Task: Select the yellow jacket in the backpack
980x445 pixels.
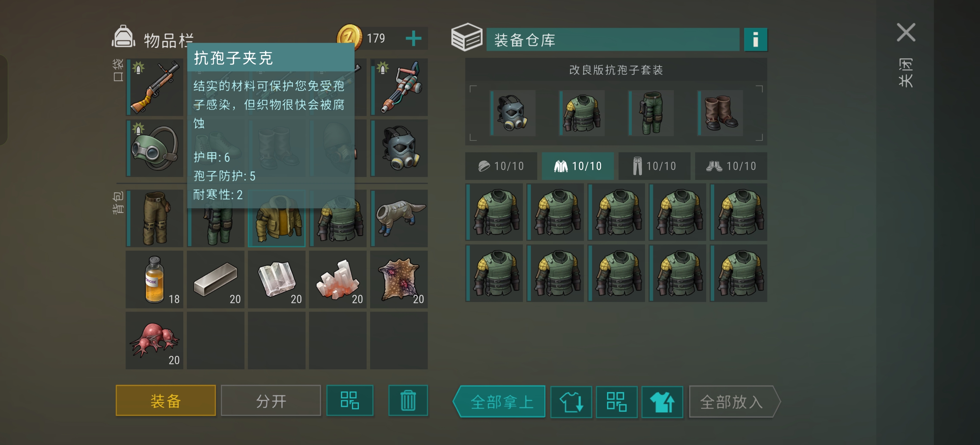Action: [x=277, y=219]
